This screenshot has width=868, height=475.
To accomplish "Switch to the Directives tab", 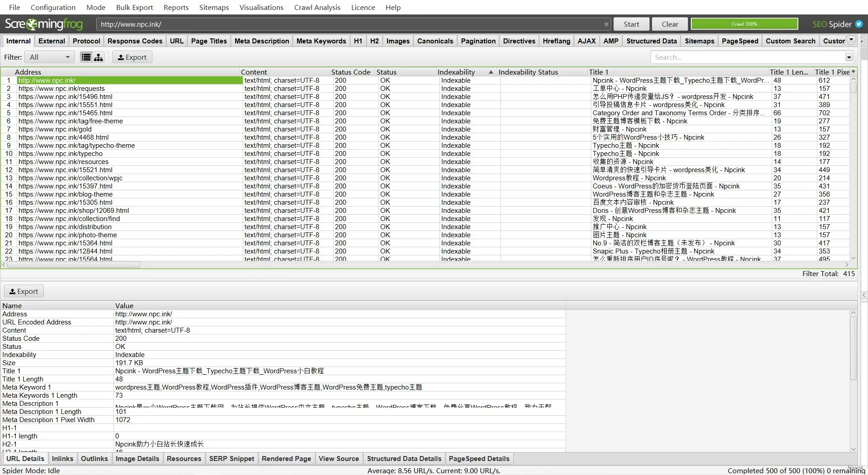I will (x=519, y=41).
